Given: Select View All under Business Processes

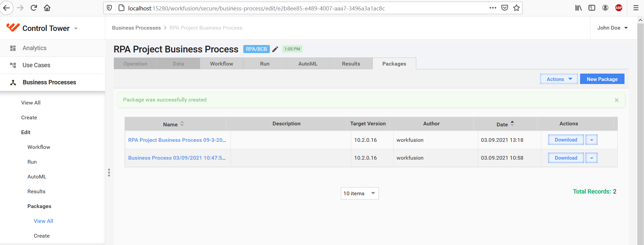Looking at the screenshot, I should (x=31, y=103).
